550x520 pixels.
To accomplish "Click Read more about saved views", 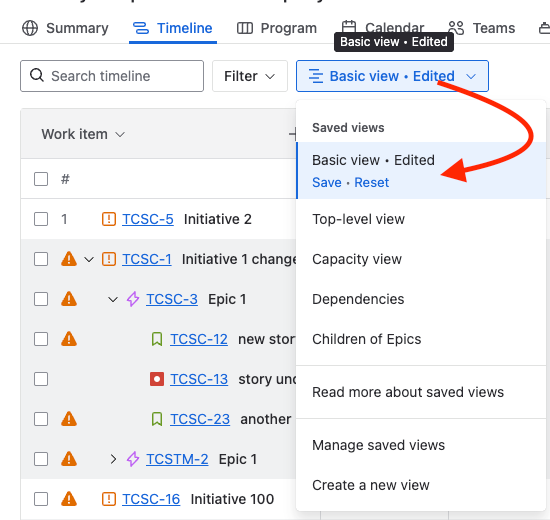I will [x=421, y=392].
